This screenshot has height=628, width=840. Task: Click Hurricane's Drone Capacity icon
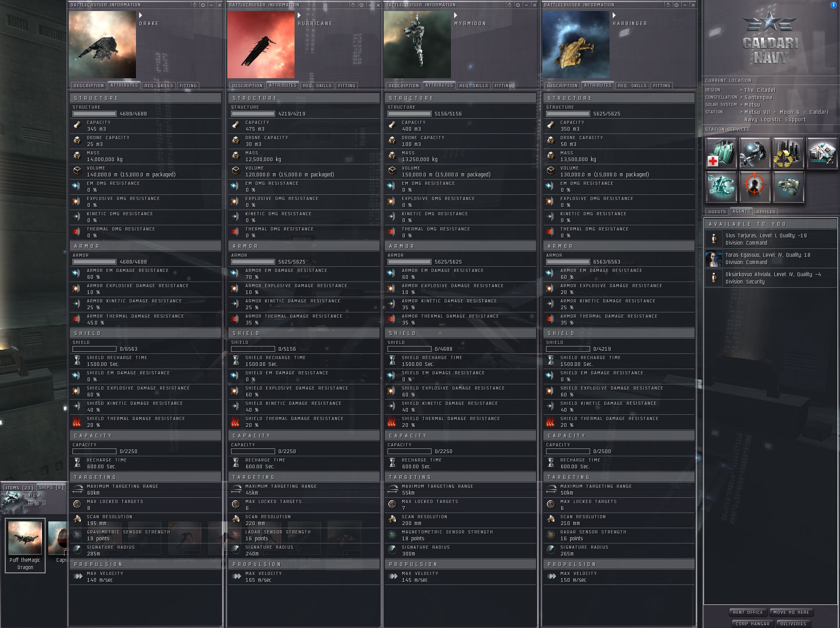236,141
